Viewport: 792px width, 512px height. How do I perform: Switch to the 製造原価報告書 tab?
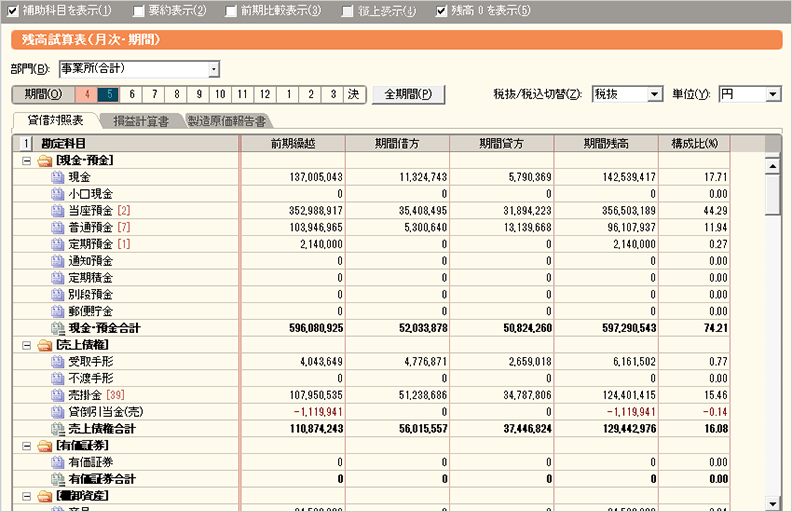click(x=226, y=121)
